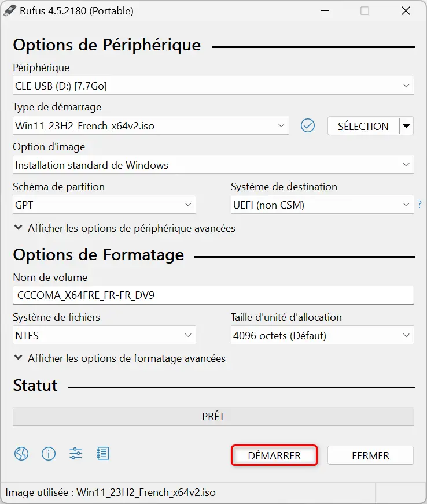Open the Système de fichiers NTFS dropdown
427x504 pixels.
tap(104, 335)
